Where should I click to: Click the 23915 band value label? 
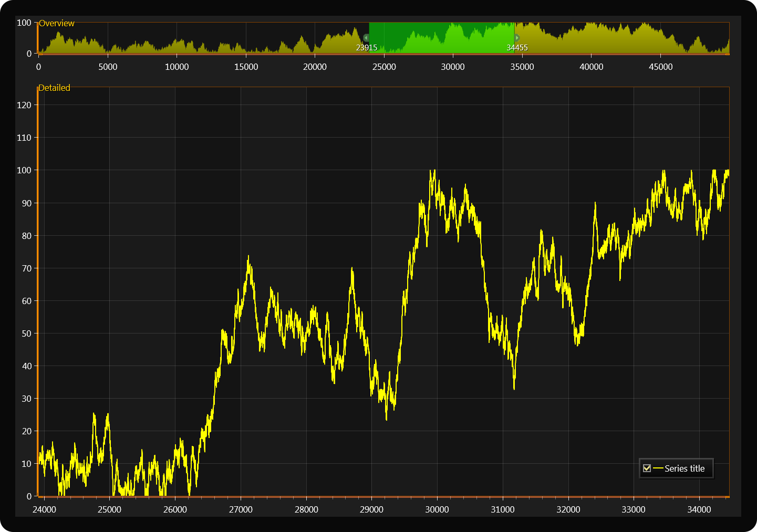coord(367,48)
